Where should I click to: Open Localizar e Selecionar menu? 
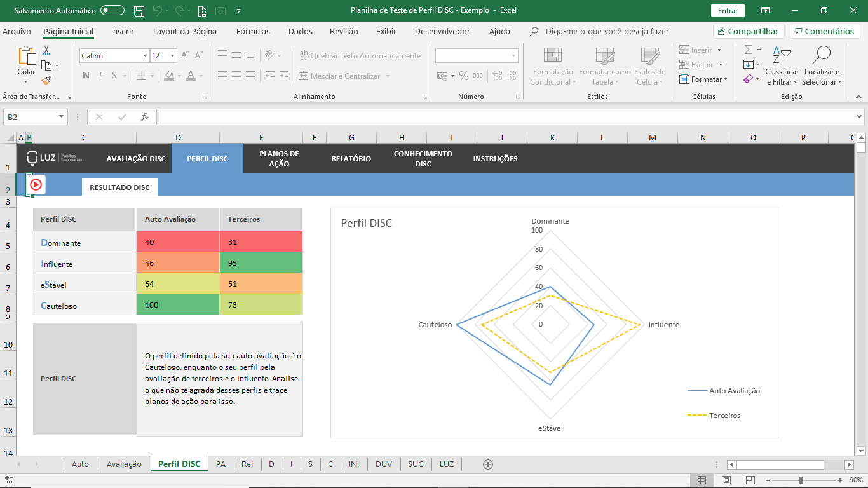[x=822, y=66]
